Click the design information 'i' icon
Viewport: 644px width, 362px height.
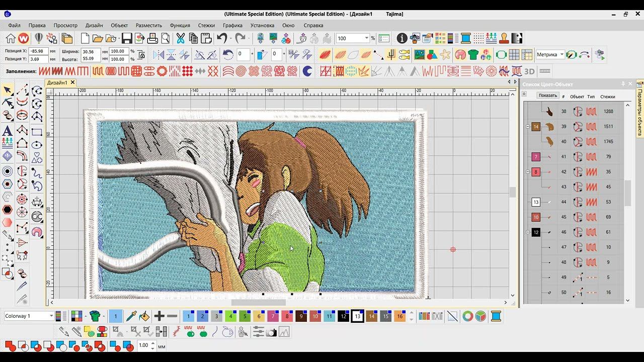coord(401,38)
